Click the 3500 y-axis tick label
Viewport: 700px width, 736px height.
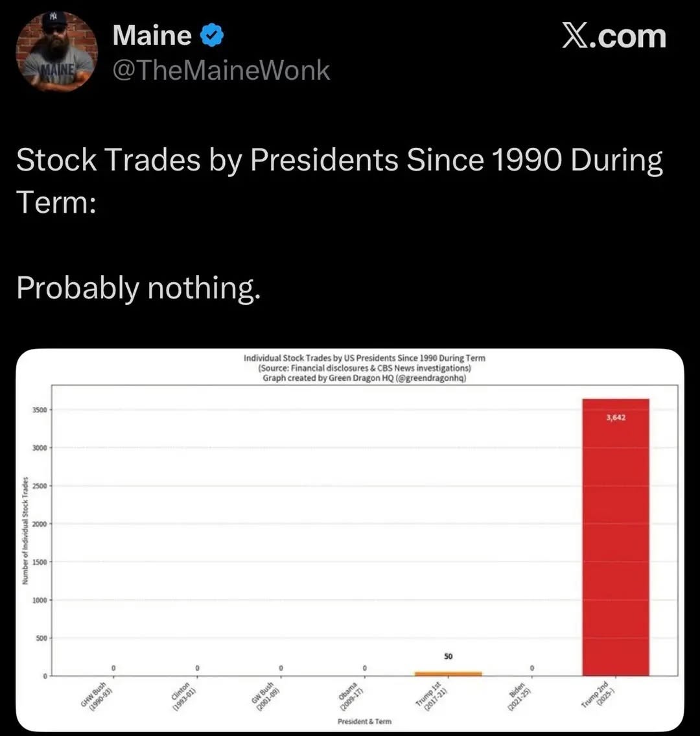pyautogui.click(x=40, y=410)
